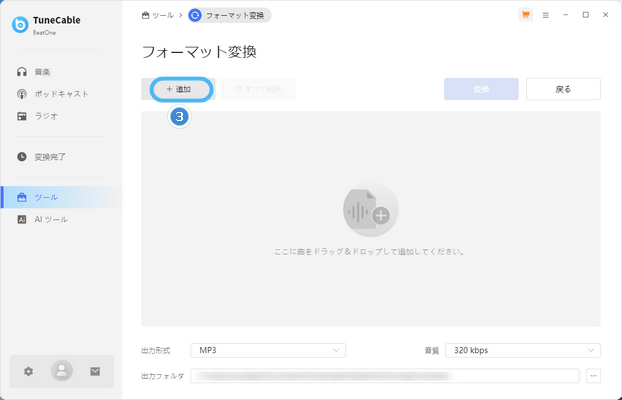The image size is (622, 400).
Task: Click the add audio file icon
Action: coord(371,210)
